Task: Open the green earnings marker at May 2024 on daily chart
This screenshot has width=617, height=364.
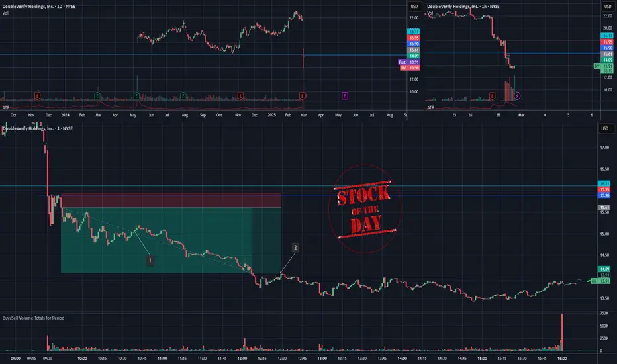Action: [x=136, y=95]
